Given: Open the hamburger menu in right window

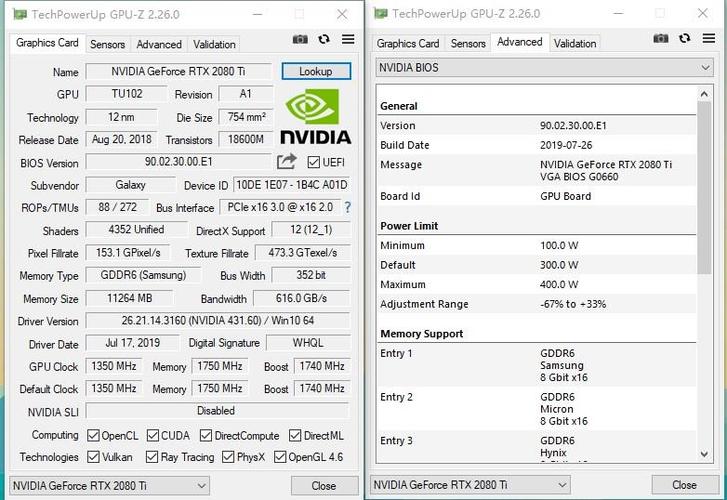Looking at the screenshot, I should [x=708, y=38].
